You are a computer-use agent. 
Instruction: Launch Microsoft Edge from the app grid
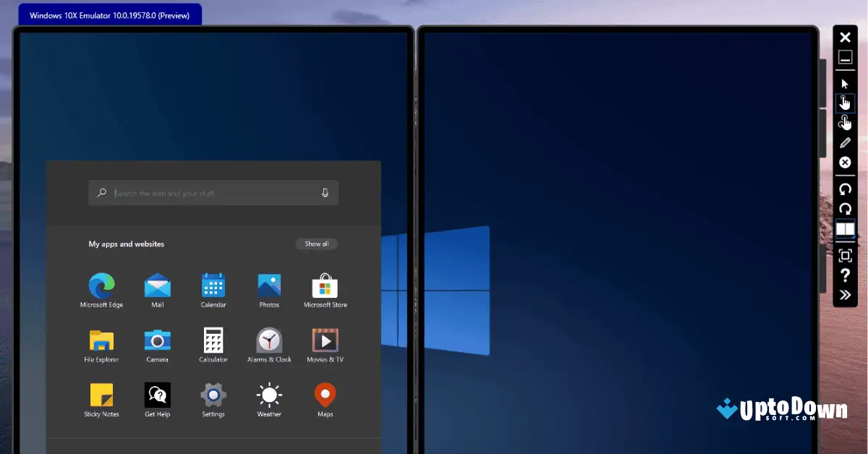(101, 286)
